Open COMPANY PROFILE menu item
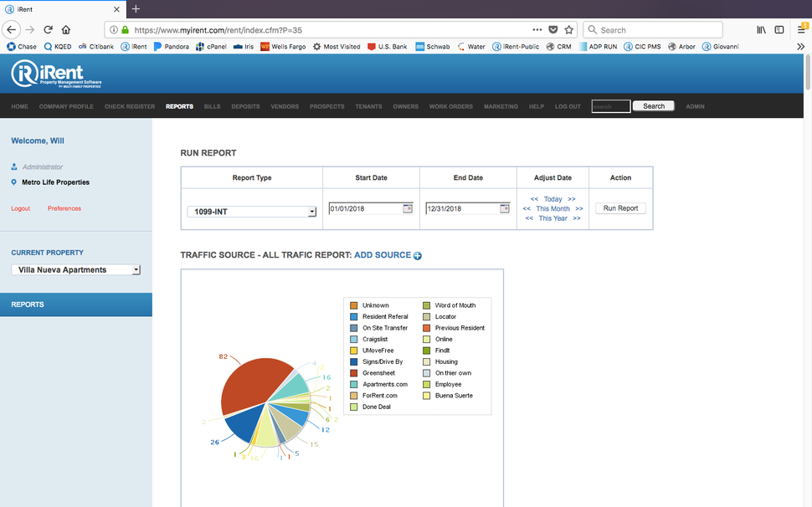 point(66,106)
